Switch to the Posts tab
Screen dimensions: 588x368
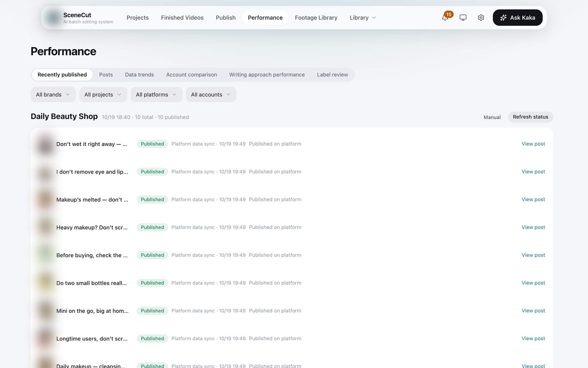coord(106,75)
